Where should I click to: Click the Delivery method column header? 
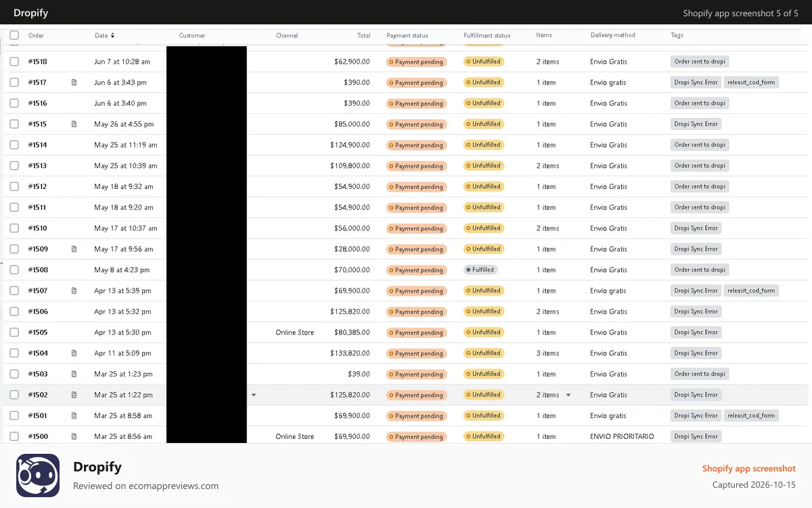(612, 35)
